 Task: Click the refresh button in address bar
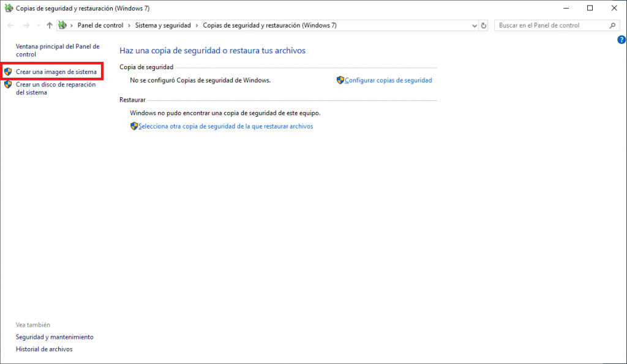(484, 26)
